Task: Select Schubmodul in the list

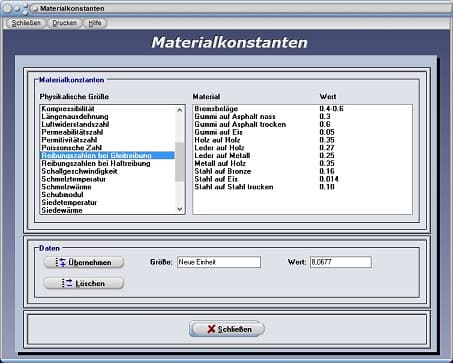Action: coord(107,195)
